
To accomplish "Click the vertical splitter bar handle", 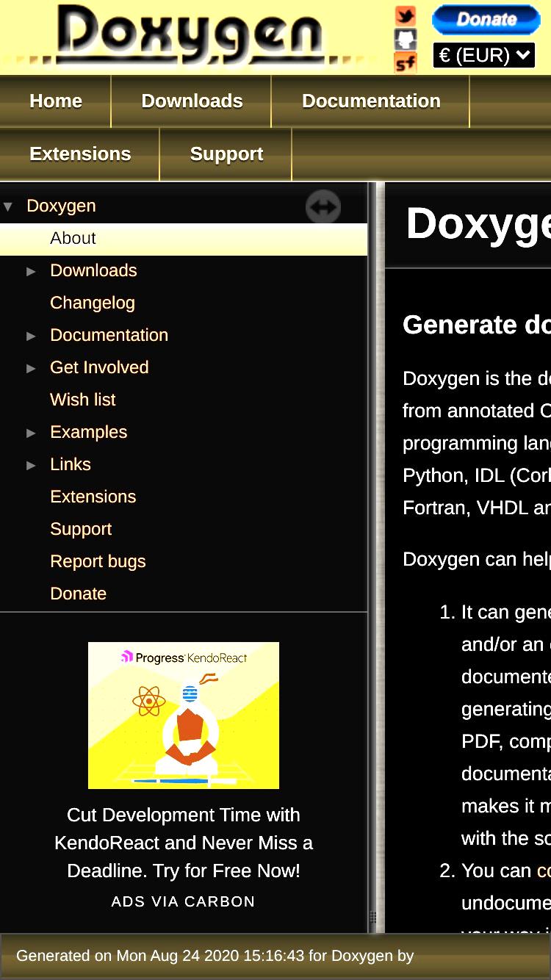I will tap(372, 918).
